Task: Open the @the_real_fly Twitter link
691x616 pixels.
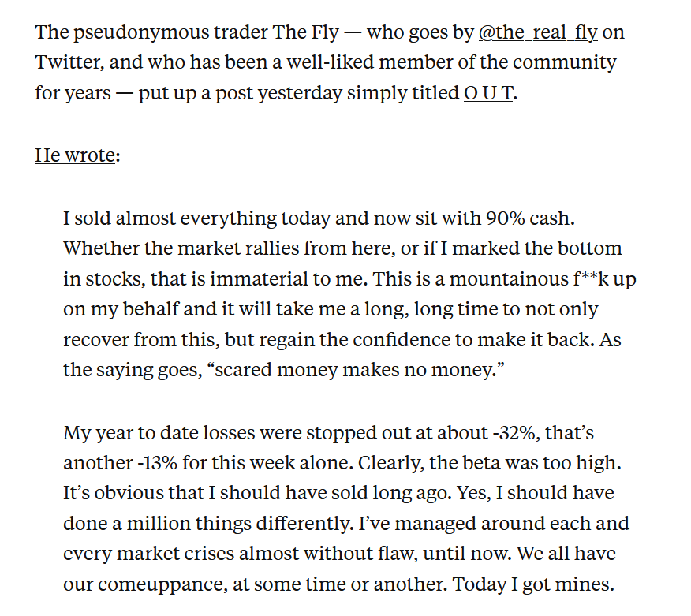Action: click(538, 32)
